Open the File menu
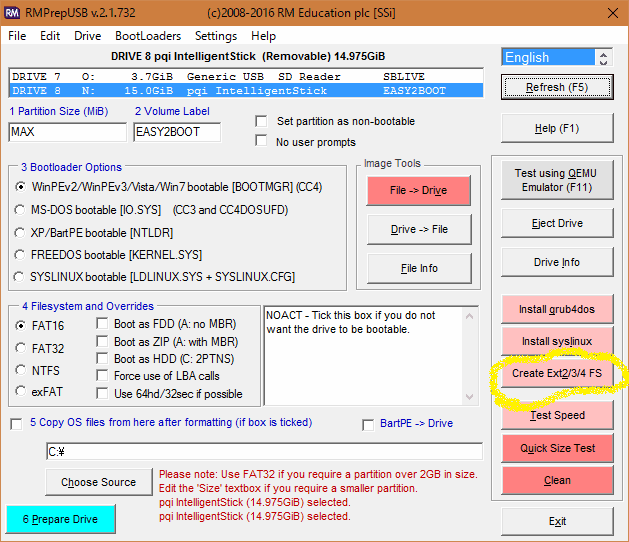629x542 pixels. (17, 36)
